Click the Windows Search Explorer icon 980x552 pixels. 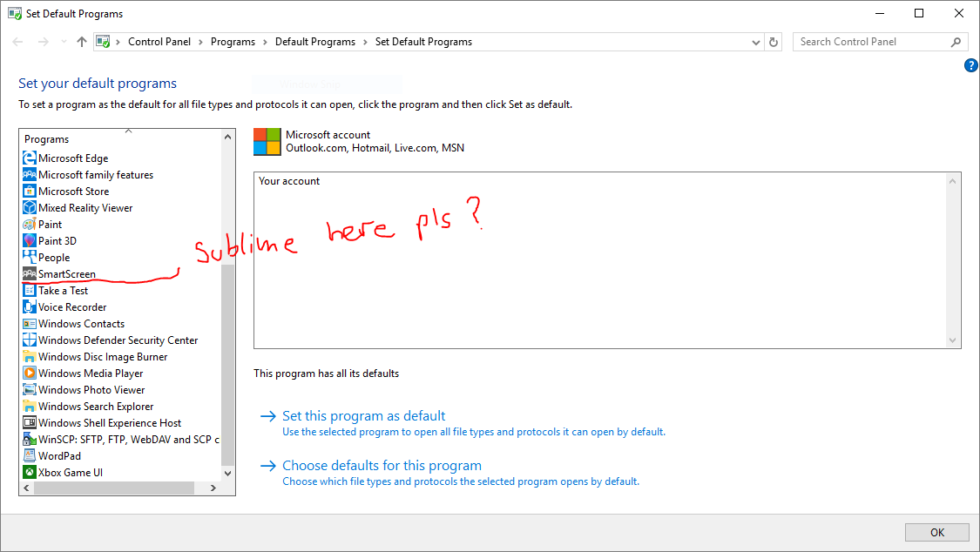30,407
